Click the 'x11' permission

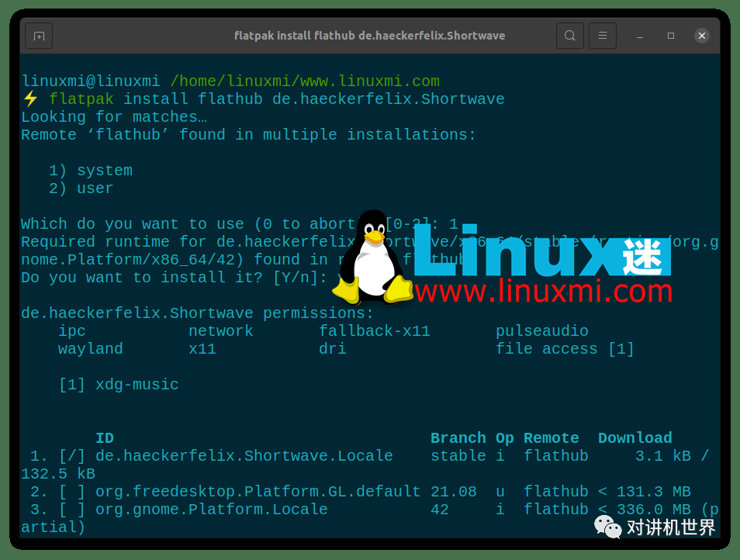[x=202, y=349]
